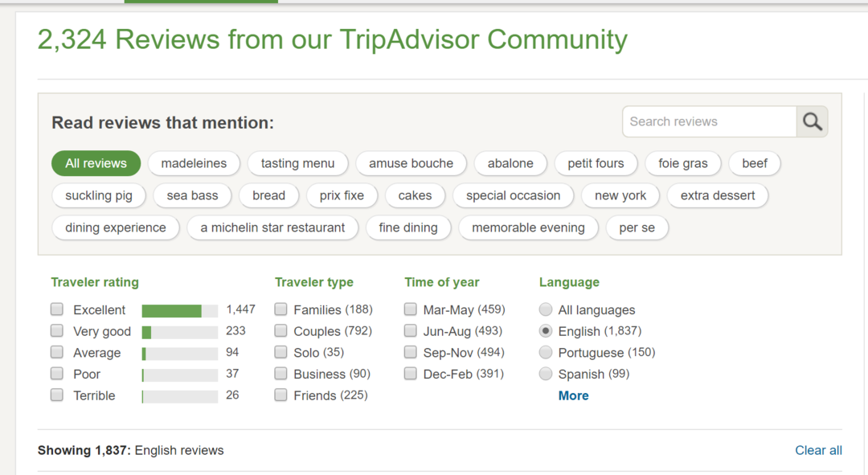Click the search magnifier icon
The image size is (868, 475).
pos(812,121)
